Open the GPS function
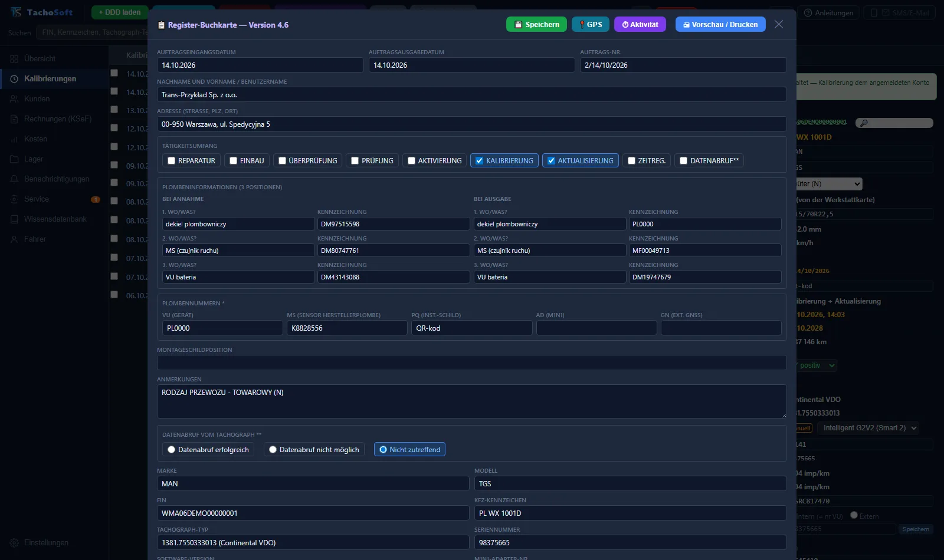Image resolution: width=944 pixels, height=560 pixels. (x=591, y=24)
